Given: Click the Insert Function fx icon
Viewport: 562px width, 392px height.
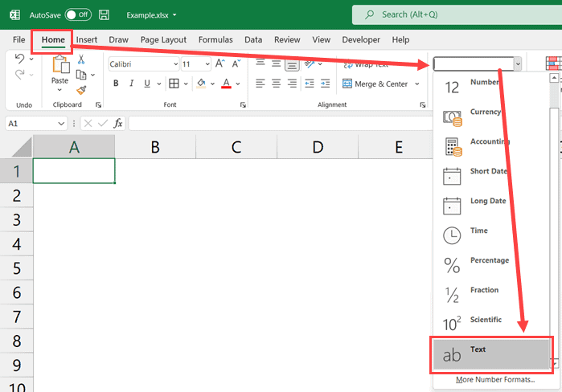Looking at the screenshot, I should click(x=117, y=124).
